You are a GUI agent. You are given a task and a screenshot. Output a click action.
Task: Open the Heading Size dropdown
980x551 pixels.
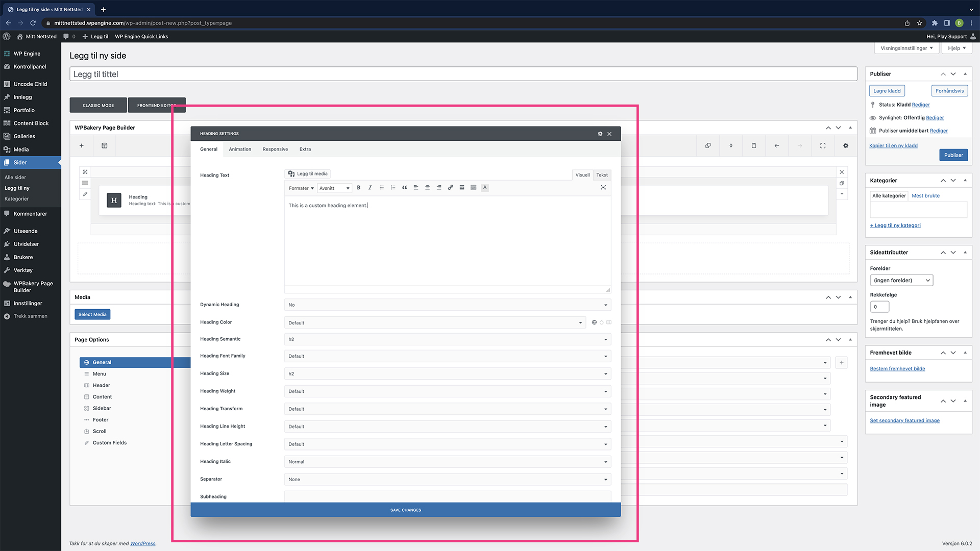[x=448, y=374]
